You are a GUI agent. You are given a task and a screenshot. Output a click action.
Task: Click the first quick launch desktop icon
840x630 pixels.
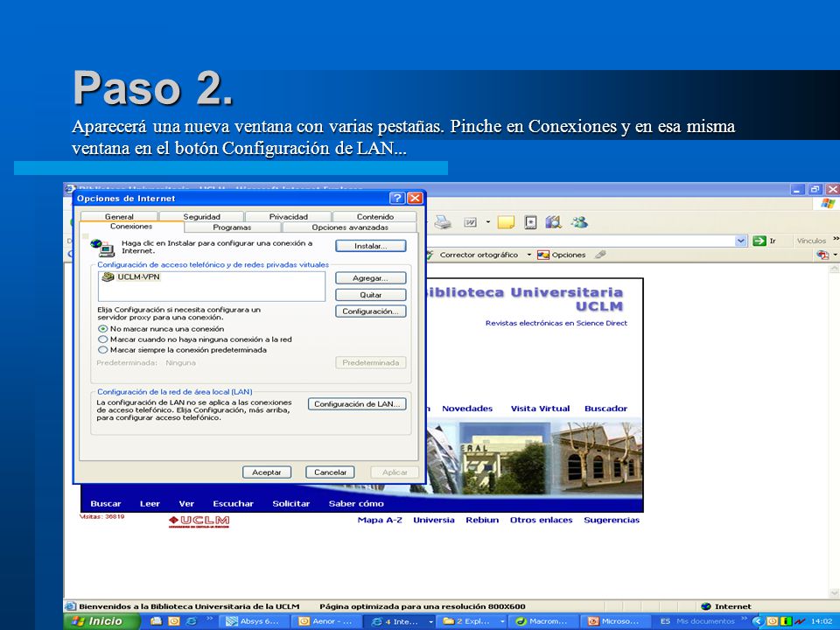click(x=157, y=621)
